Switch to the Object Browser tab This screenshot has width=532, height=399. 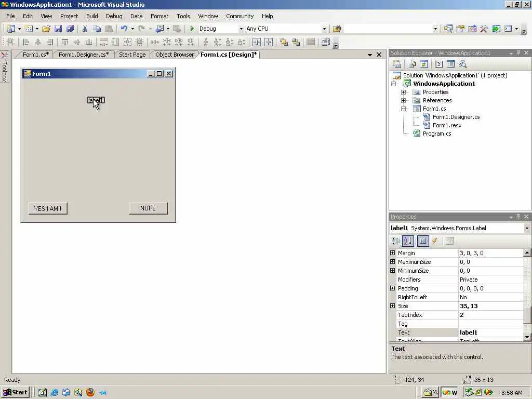point(175,55)
